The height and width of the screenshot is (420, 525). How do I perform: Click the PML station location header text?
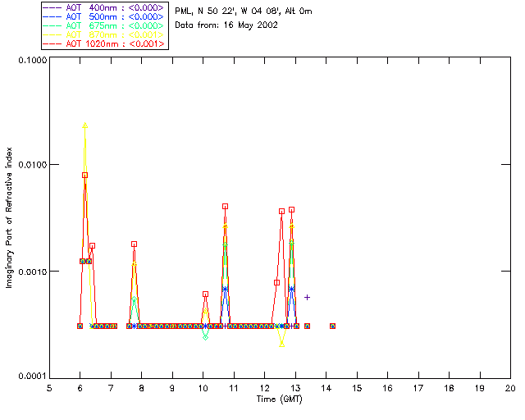point(244,11)
